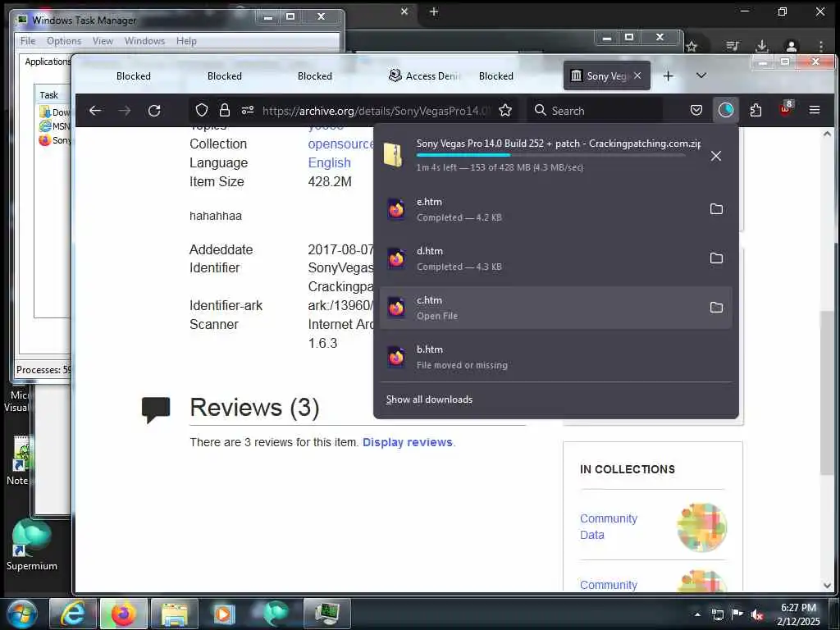Screen dimensions: 840x630
Task: Open a new tab in the background browser
Action: (434, 11)
